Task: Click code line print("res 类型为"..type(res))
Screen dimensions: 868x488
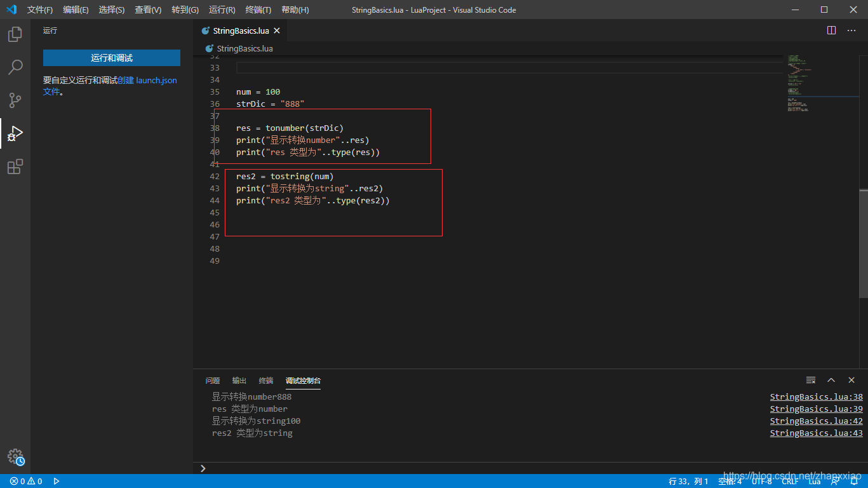Action: pos(308,152)
